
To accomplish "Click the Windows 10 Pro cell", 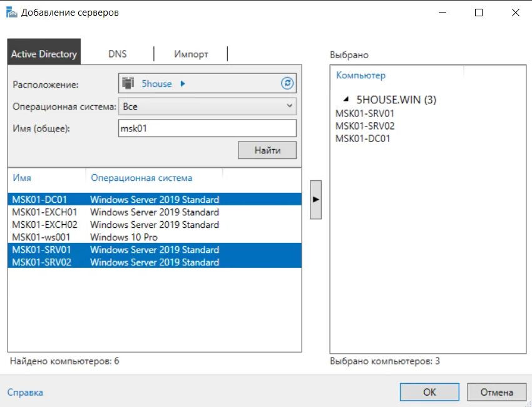I will coord(124,237).
